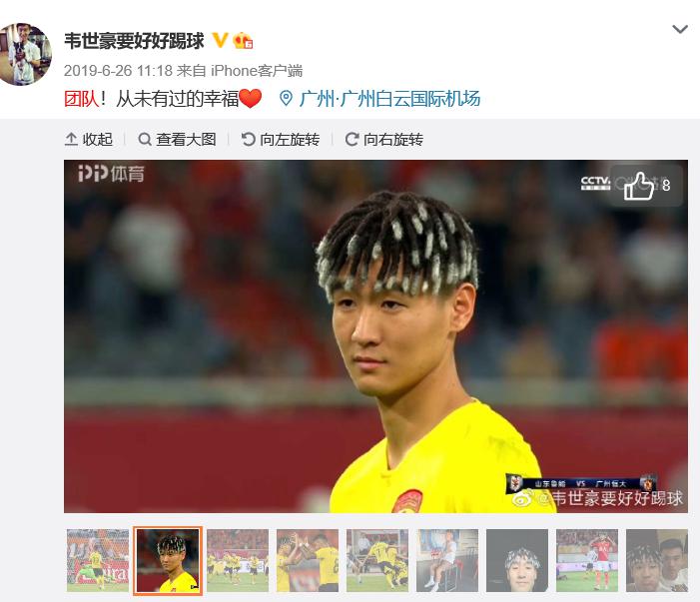Screen dimensions: 700x602
Task: Click the thumbs-up like icon on photo
Action: point(639,186)
